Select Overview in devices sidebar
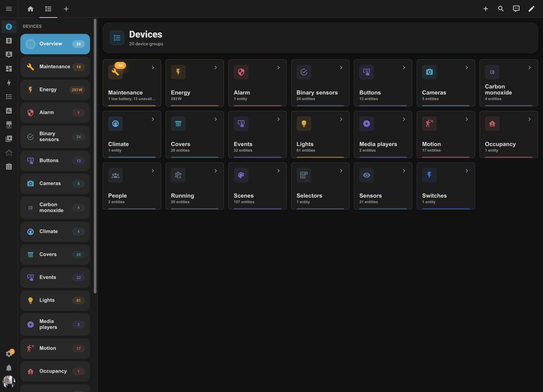 click(x=55, y=44)
